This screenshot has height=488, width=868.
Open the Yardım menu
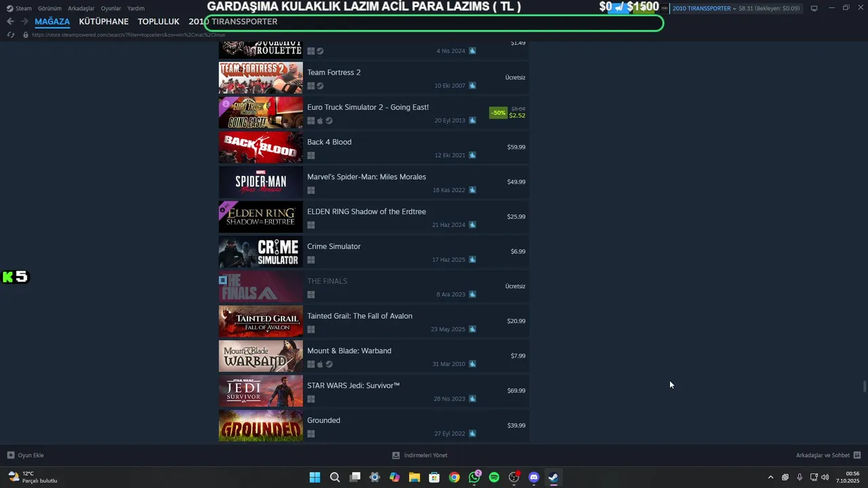(136, 8)
